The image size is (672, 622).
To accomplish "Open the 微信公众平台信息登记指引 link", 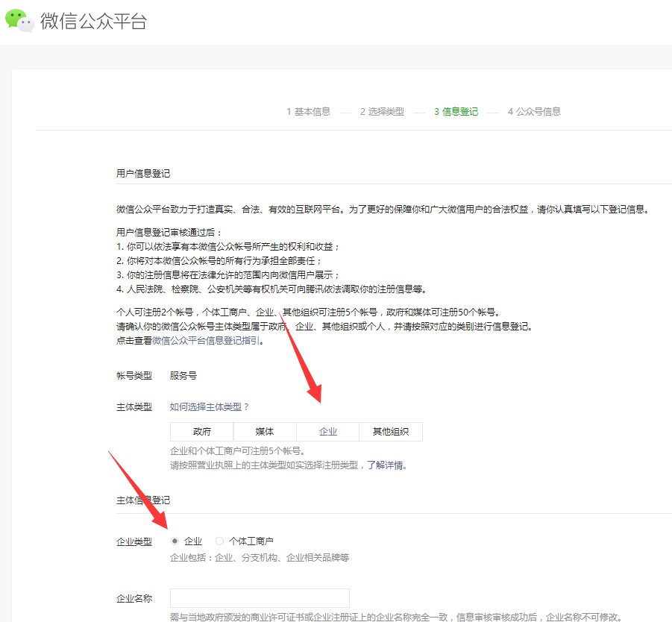I will tap(206, 341).
